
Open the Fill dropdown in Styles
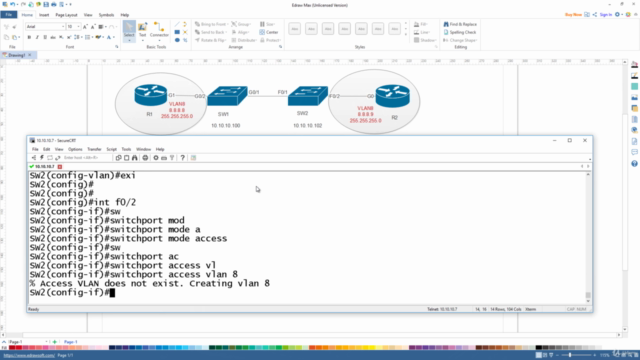421,24
